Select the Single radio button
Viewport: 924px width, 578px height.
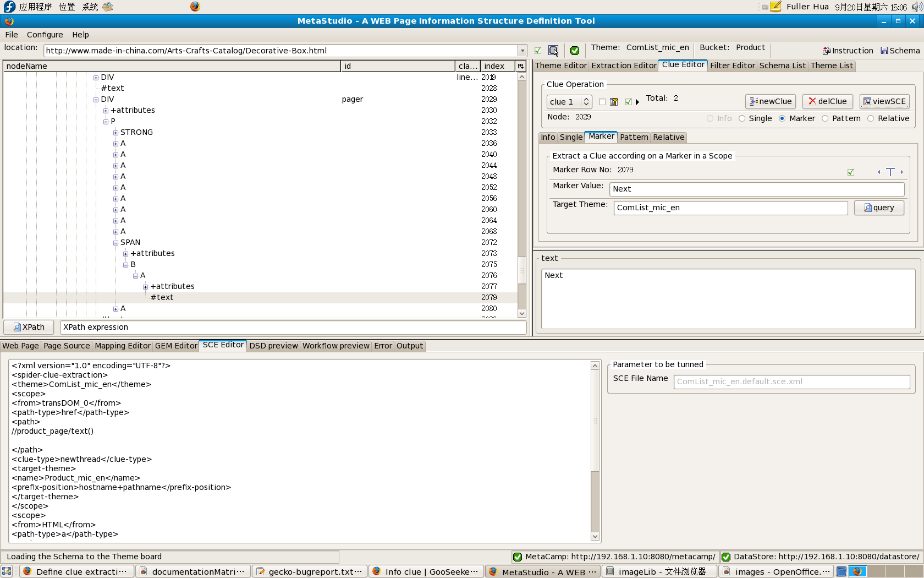742,118
